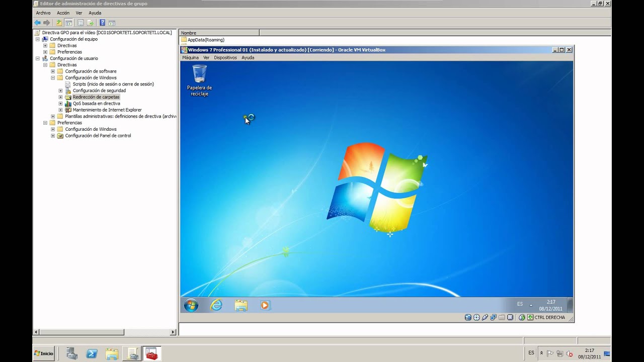644x362 pixels.
Task: Open Windows Explorer from the VM taskbar
Action: [x=241, y=305]
